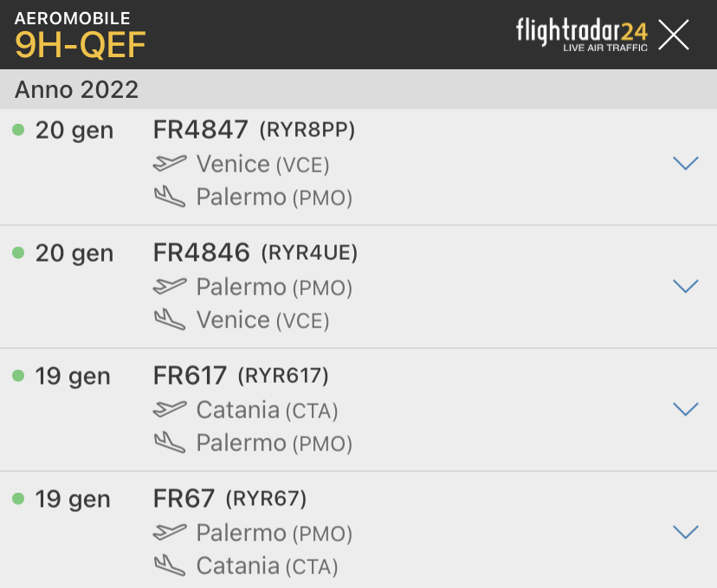
Task: Close the aircraft history panel
Action: (674, 35)
